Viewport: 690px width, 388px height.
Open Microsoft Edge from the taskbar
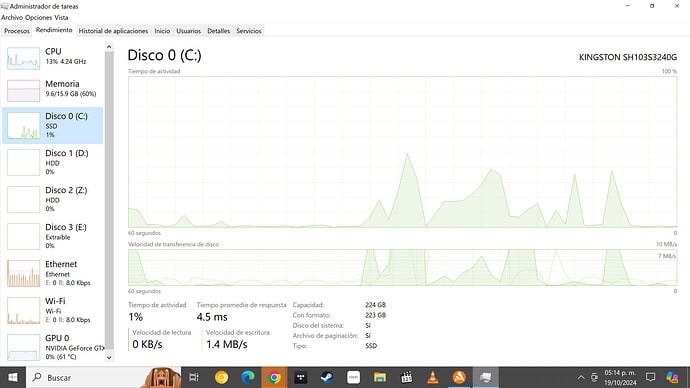(x=248, y=377)
